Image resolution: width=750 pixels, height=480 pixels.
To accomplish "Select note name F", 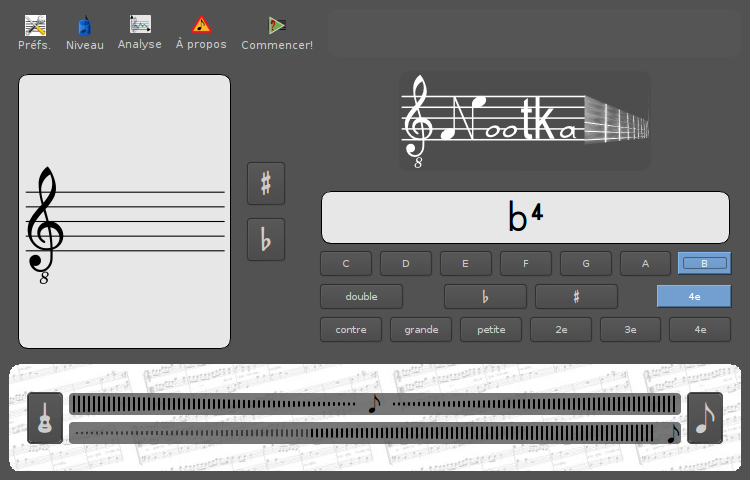I will [x=526, y=263].
